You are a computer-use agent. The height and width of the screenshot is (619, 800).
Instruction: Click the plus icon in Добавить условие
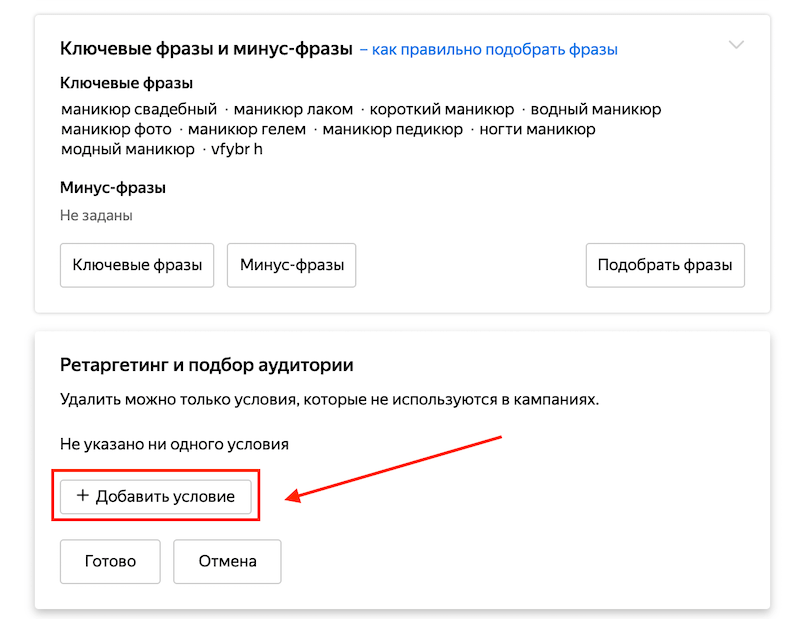pyautogui.click(x=83, y=495)
